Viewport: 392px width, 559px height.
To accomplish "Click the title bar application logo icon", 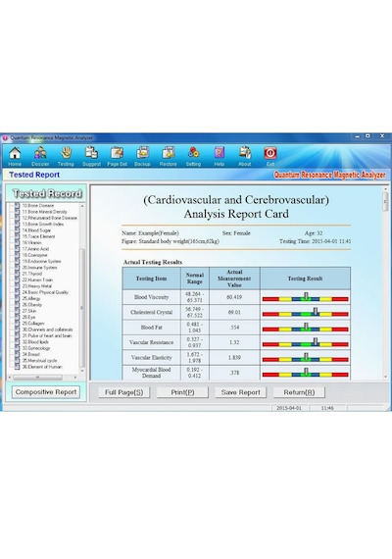I will click(x=5, y=137).
